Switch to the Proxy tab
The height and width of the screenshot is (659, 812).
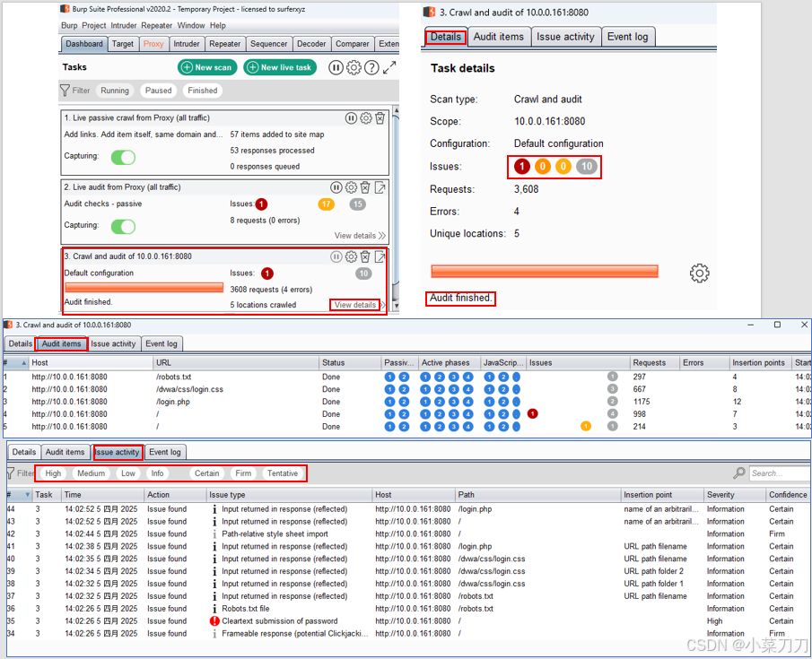click(153, 44)
